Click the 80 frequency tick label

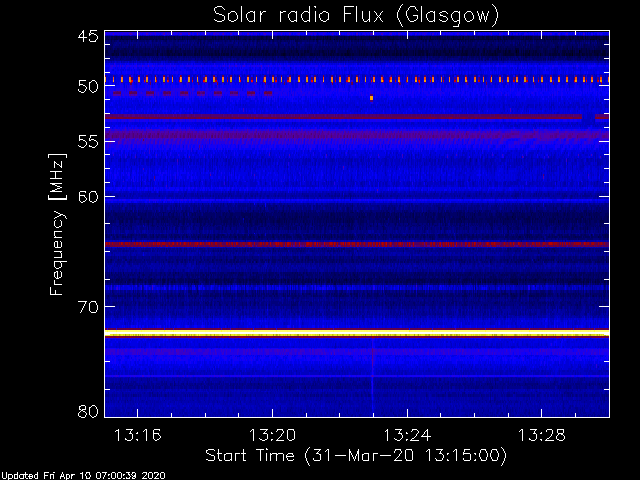(88, 411)
